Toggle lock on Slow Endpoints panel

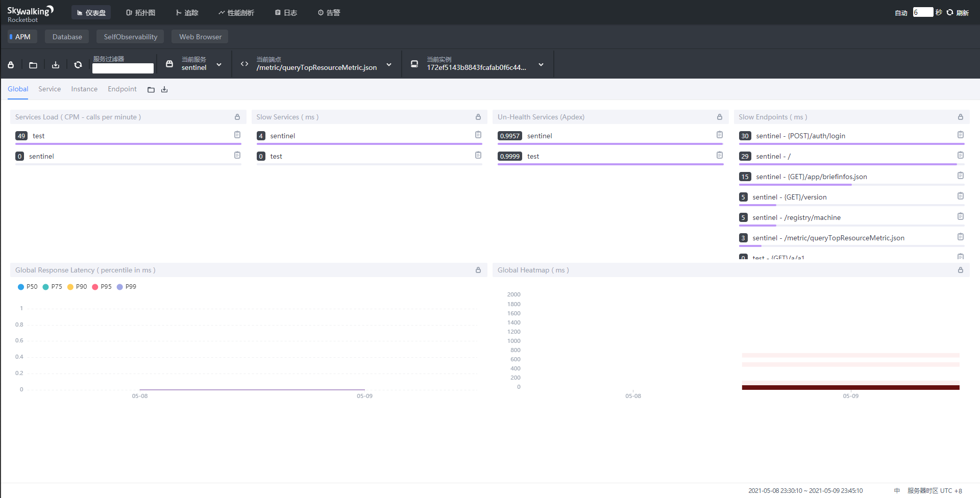[x=961, y=117]
